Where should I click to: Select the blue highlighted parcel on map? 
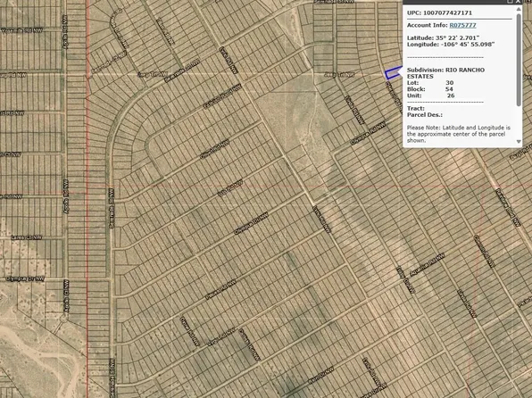tap(393, 73)
